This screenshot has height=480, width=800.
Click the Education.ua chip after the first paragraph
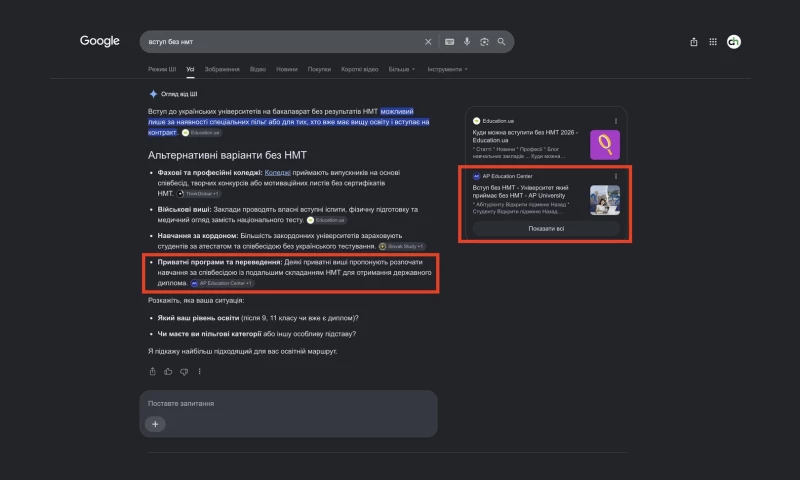(202, 133)
